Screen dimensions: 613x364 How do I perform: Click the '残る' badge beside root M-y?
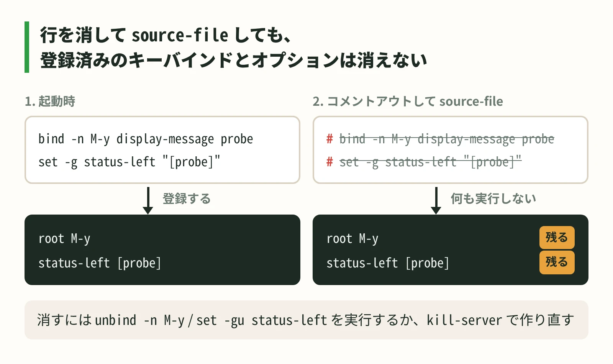coord(557,238)
